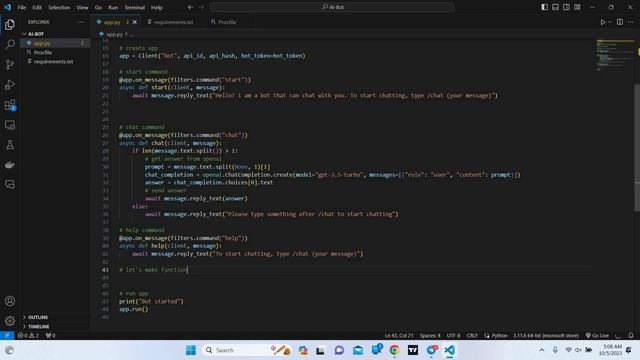Open the Edit menu

tap(37, 7)
